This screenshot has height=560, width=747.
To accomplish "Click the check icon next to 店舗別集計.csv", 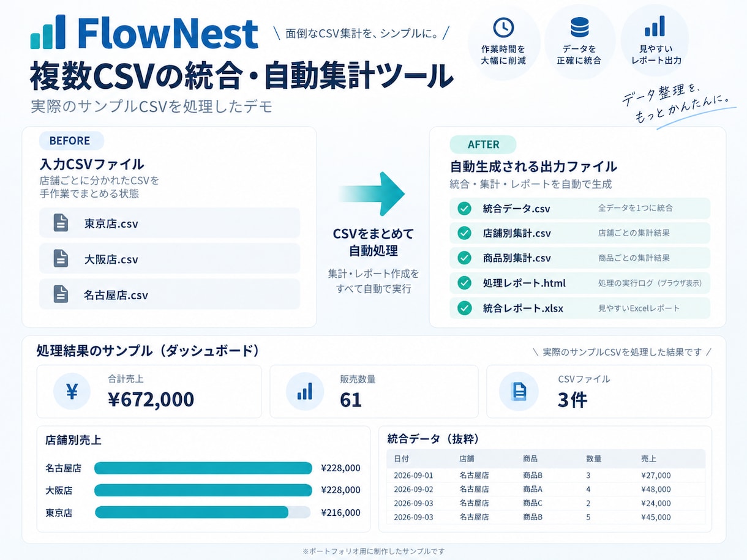I will tap(465, 233).
